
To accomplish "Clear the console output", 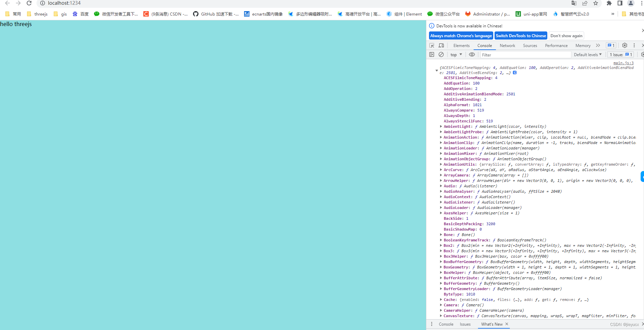I will coord(441,54).
